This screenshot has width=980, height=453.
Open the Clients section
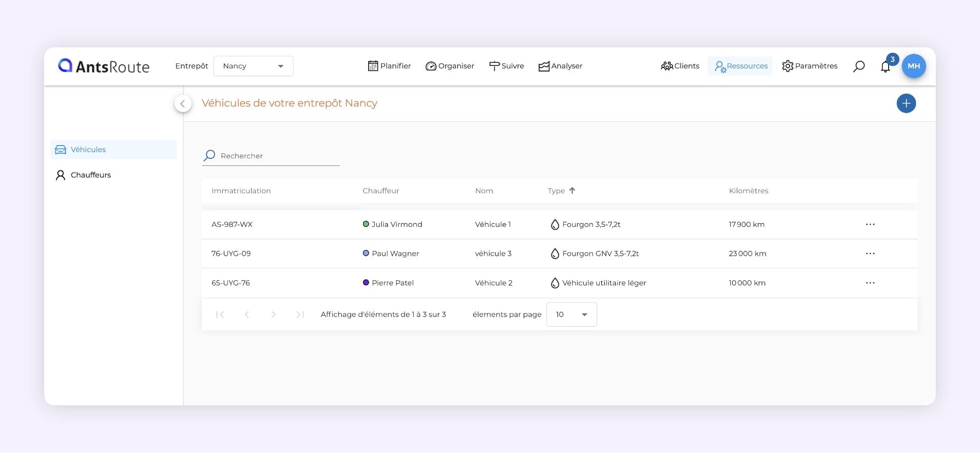pos(680,66)
